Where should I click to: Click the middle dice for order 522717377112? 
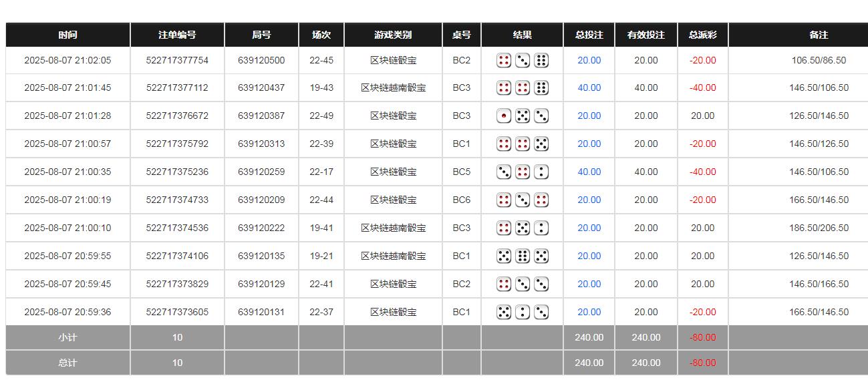pos(522,87)
